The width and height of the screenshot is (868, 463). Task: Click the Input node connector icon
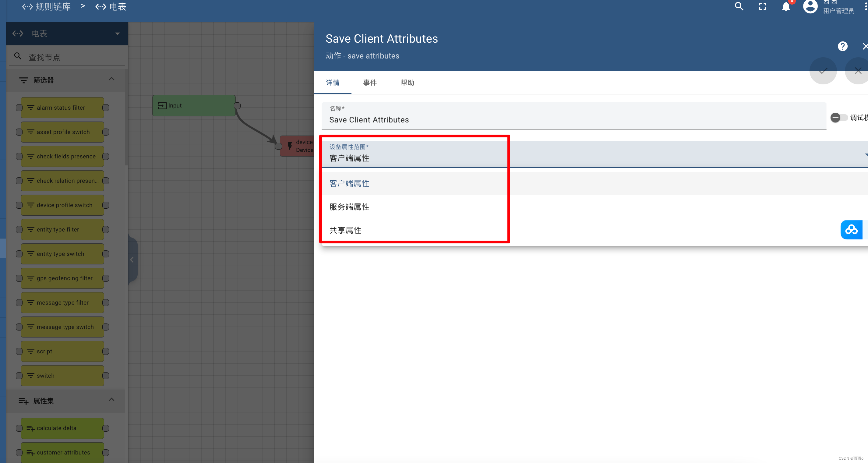[237, 106]
